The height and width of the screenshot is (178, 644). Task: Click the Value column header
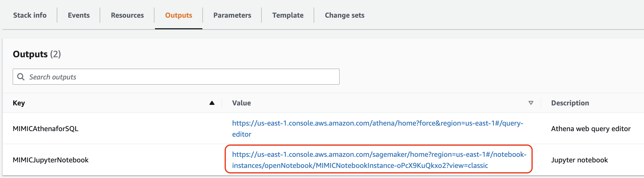click(x=241, y=103)
